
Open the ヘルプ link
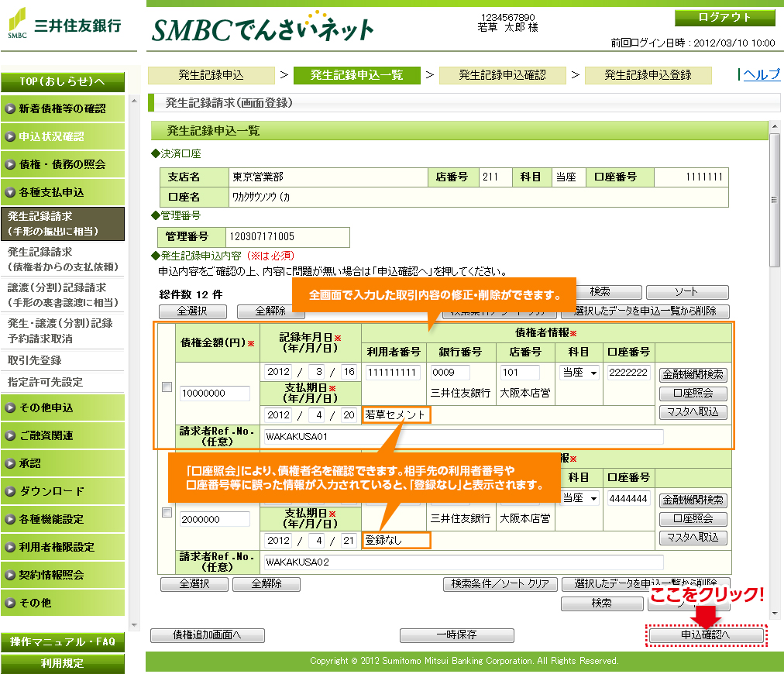tap(762, 74)
